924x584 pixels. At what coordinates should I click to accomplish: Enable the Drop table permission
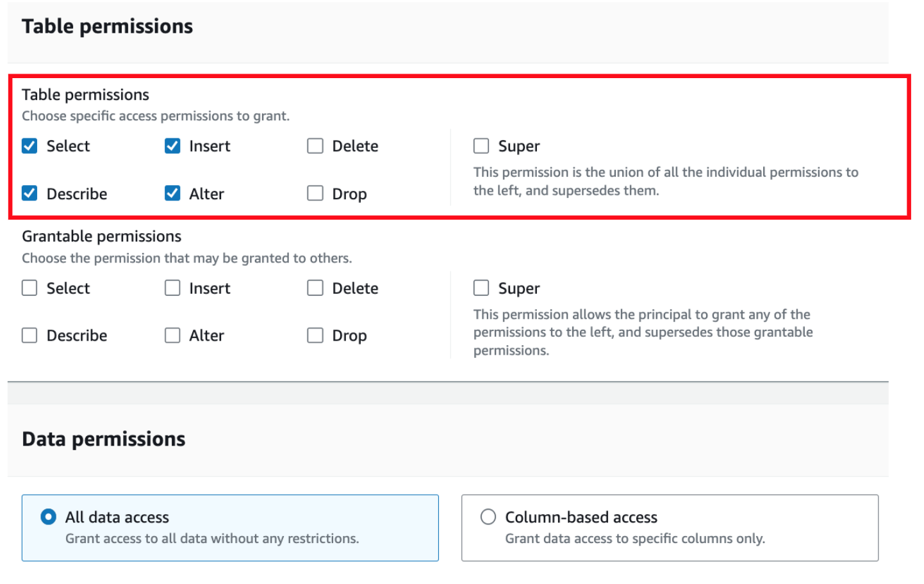tap(315, 193)
